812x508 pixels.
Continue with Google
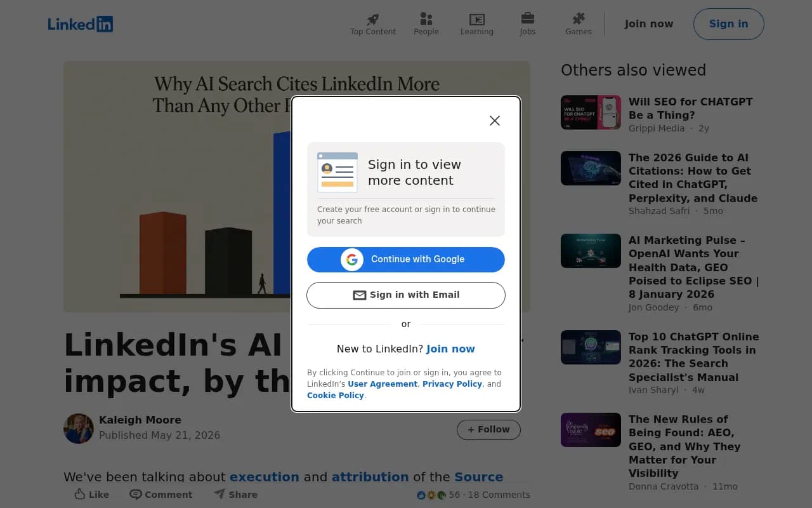coord(406,259)
